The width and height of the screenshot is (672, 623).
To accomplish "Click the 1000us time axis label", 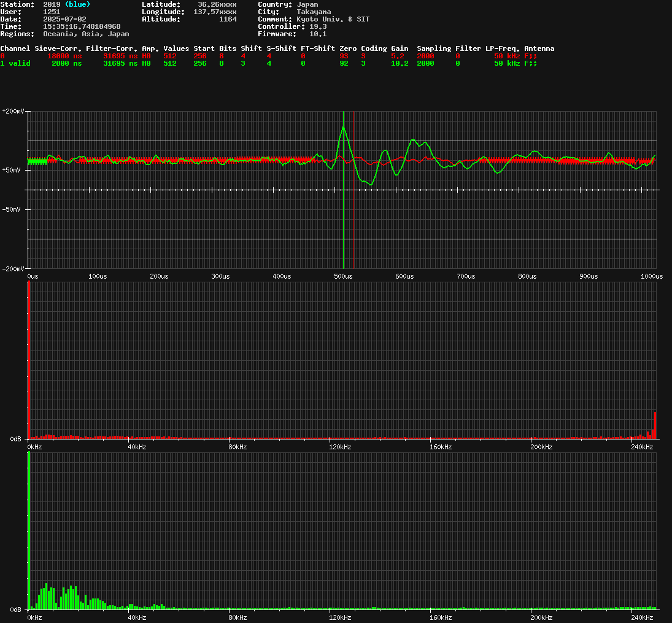I will (x=651, y=277).
